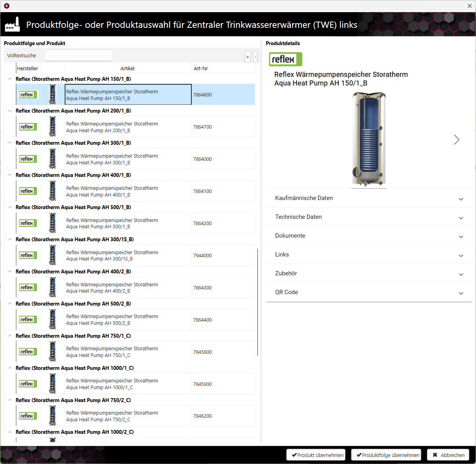Collapse the AH 1000/1_C group
This screenshot has height=464, width=476.
pos(10,368)
